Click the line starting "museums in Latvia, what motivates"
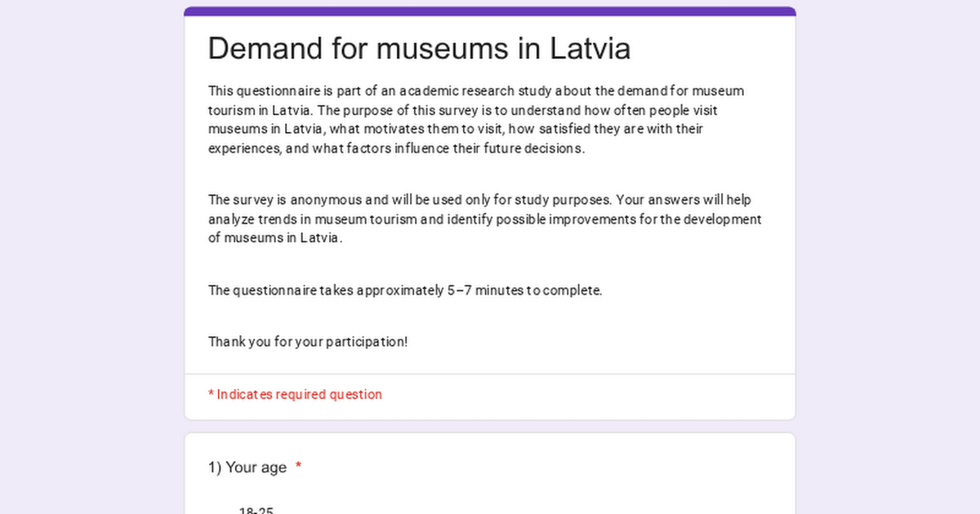Screen dimensions: 980x514 tap(455, 129)
